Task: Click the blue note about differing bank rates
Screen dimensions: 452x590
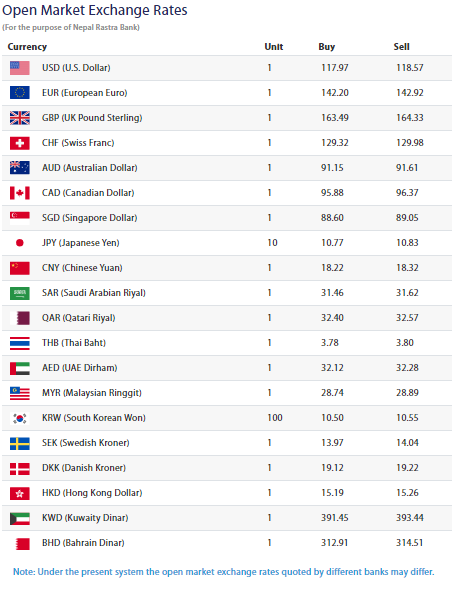Action: tap(224, 572)
